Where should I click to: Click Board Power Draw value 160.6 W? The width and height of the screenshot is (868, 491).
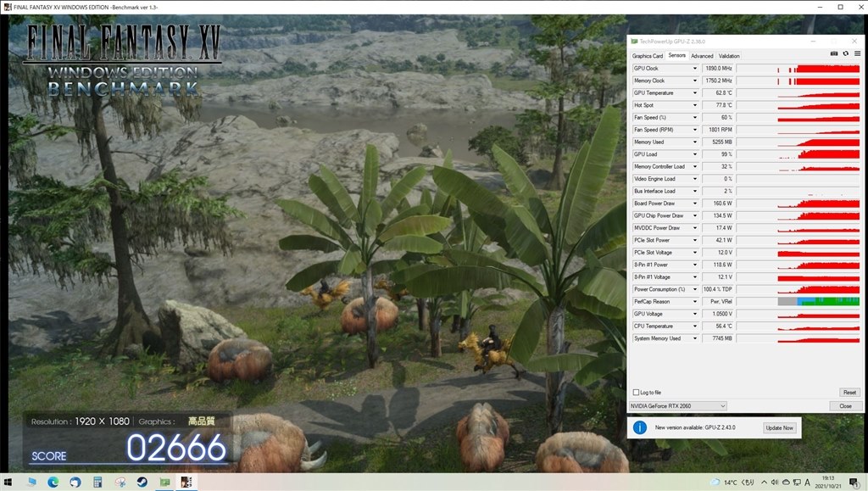(718, 204)
